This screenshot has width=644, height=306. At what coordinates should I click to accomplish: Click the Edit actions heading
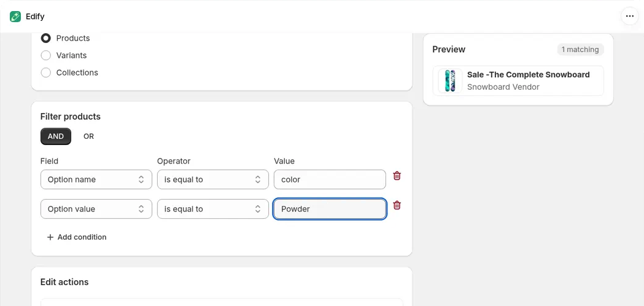(x=64, y=282)
